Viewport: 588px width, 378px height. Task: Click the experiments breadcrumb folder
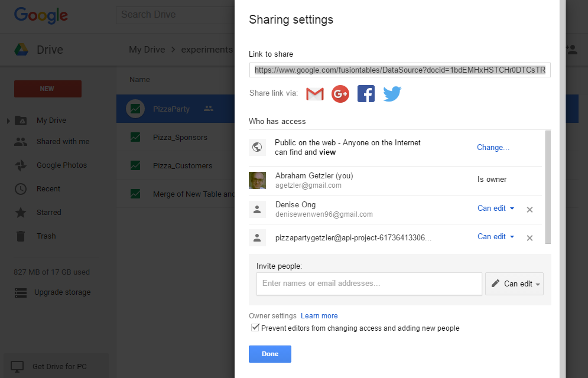(207, 50)
